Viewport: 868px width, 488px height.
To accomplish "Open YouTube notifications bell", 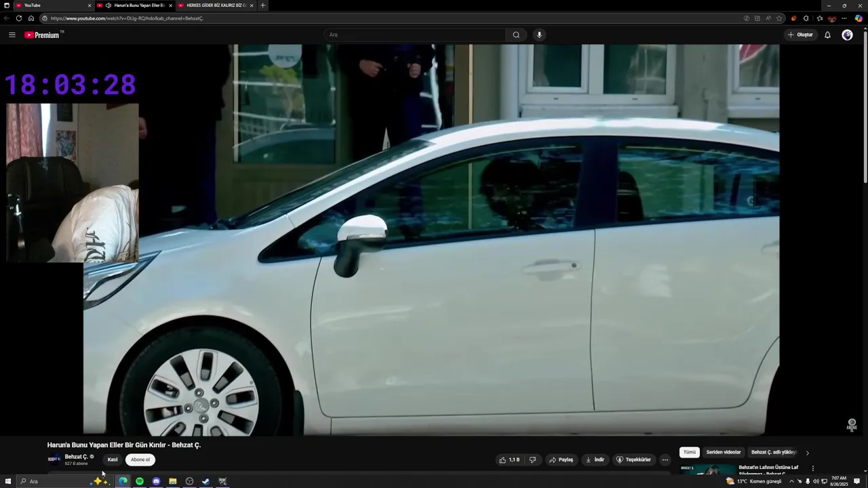I will click(x=827, y=35).
